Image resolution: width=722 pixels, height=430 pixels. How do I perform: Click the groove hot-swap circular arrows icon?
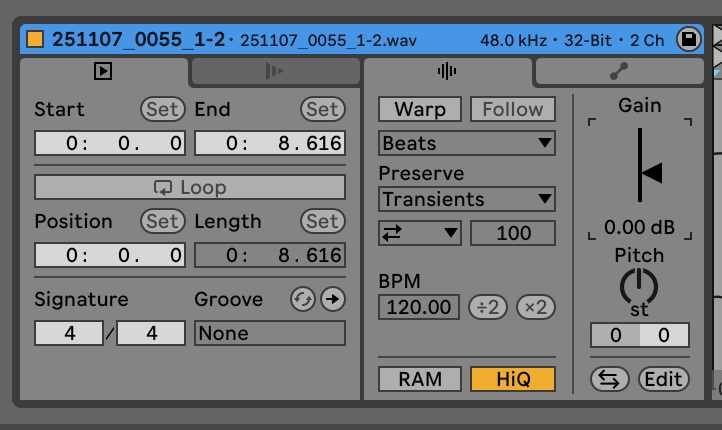[302, 299]
